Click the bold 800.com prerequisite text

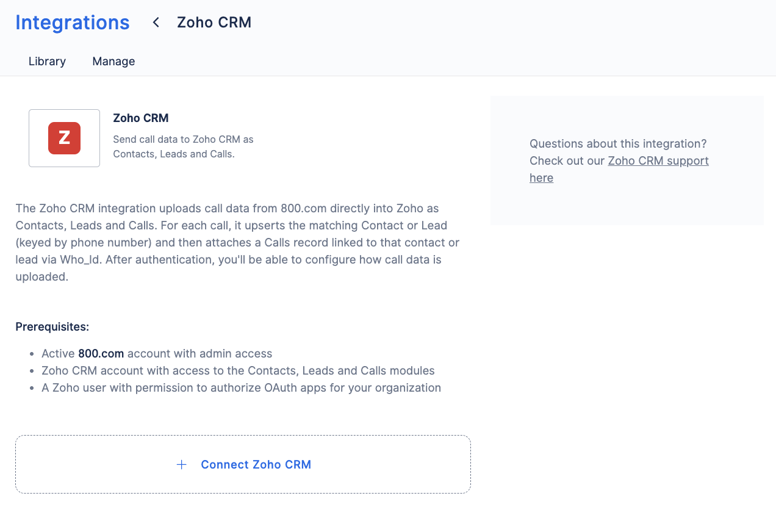(x=101, y=354)
